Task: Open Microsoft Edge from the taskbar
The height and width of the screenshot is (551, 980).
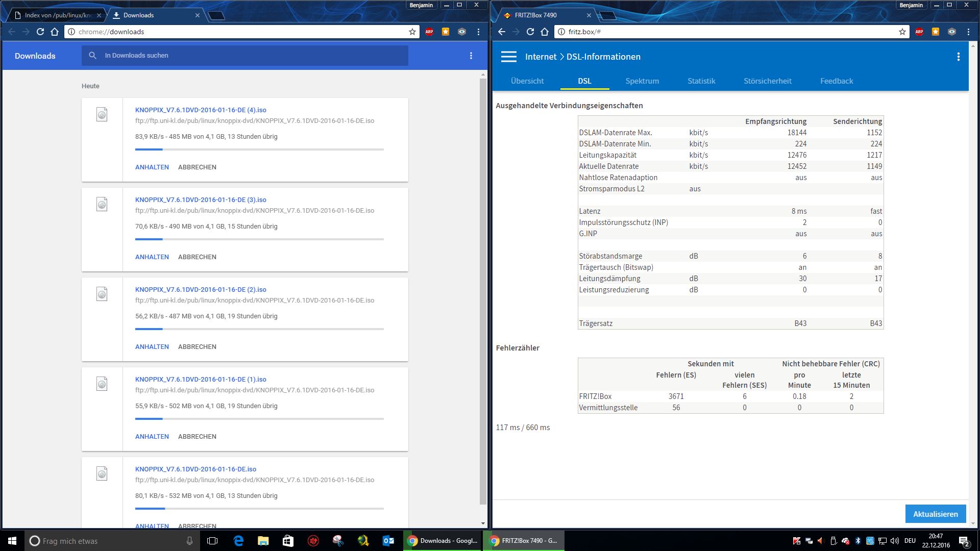Action: pos(238,541)
